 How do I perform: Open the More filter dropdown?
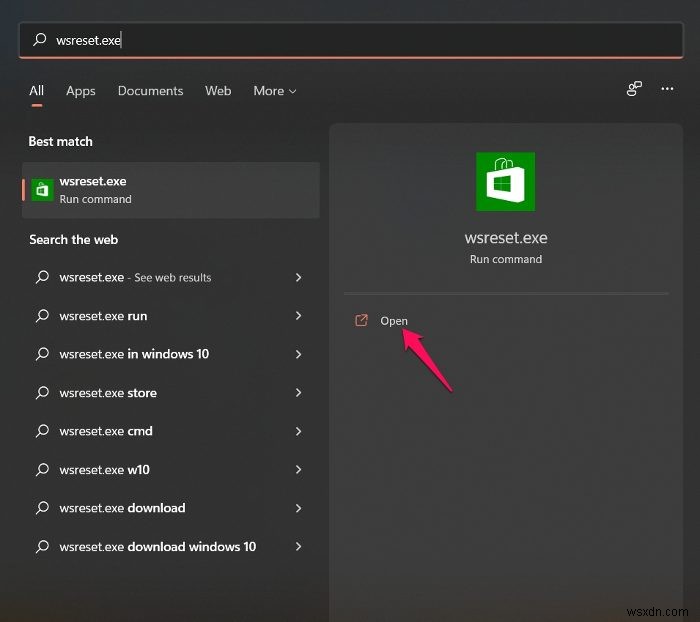click(x=275, y=91)
